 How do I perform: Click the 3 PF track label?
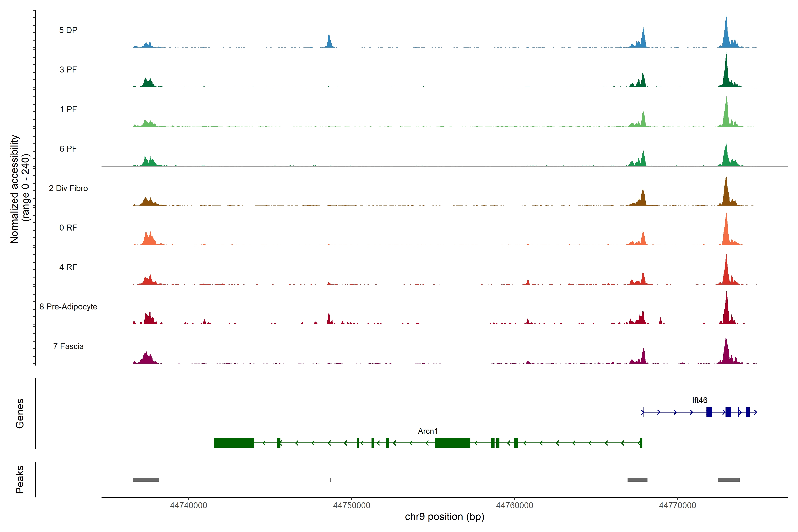pyautogui.click(x=68, y=70)
